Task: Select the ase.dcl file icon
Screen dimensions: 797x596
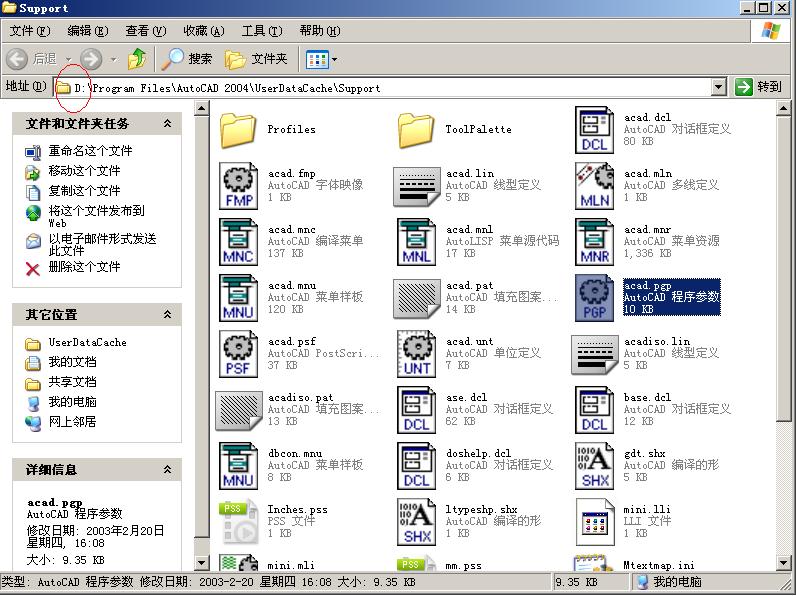Action: pos(417,410)
